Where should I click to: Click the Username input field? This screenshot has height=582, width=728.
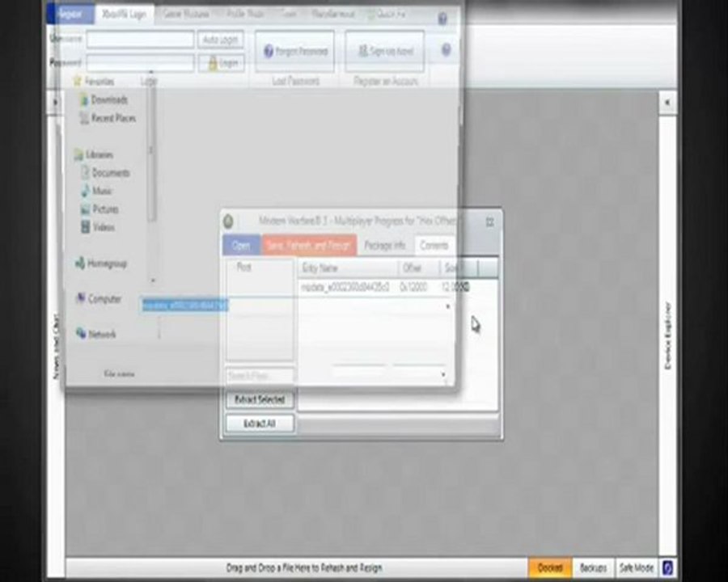point(140,40)
